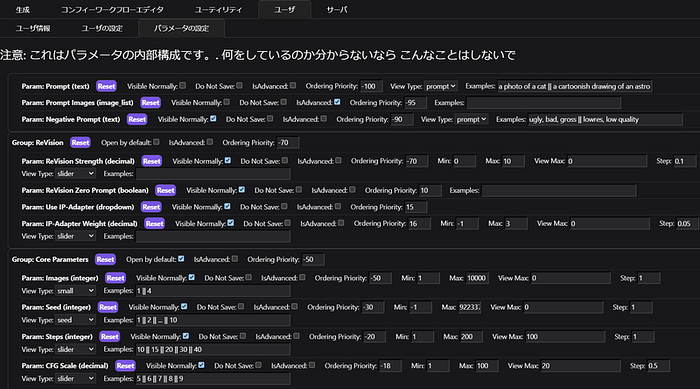Reset the Prompt Images param
Viewport: 700px width, 389px height.
[150, 103]
